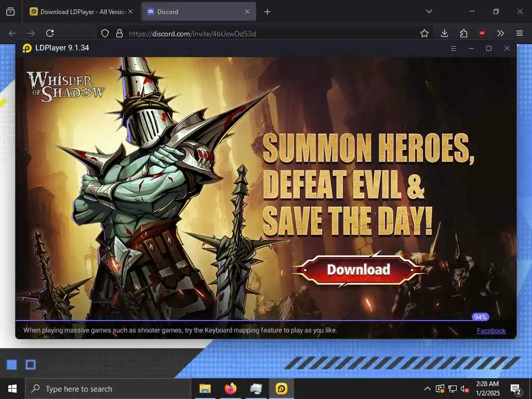Open the notification center icon

point(516,389)
